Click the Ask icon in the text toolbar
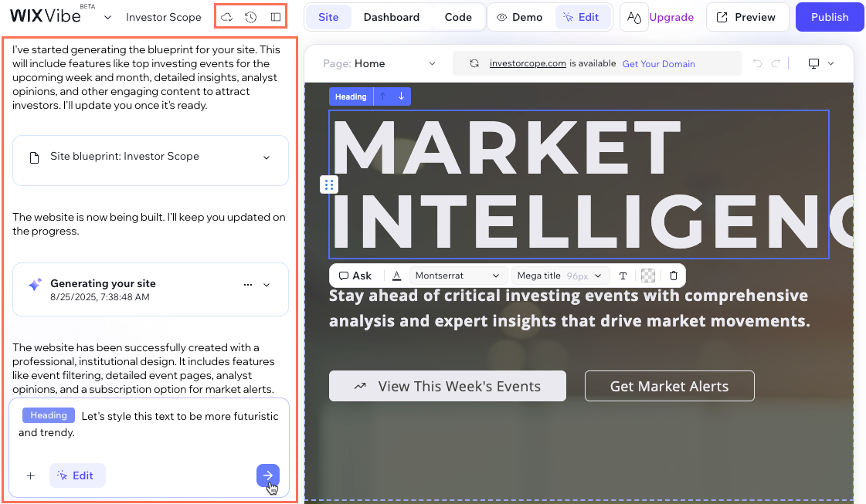The height and width of the screenshot is (504, 866). click(x=355, y=275)
